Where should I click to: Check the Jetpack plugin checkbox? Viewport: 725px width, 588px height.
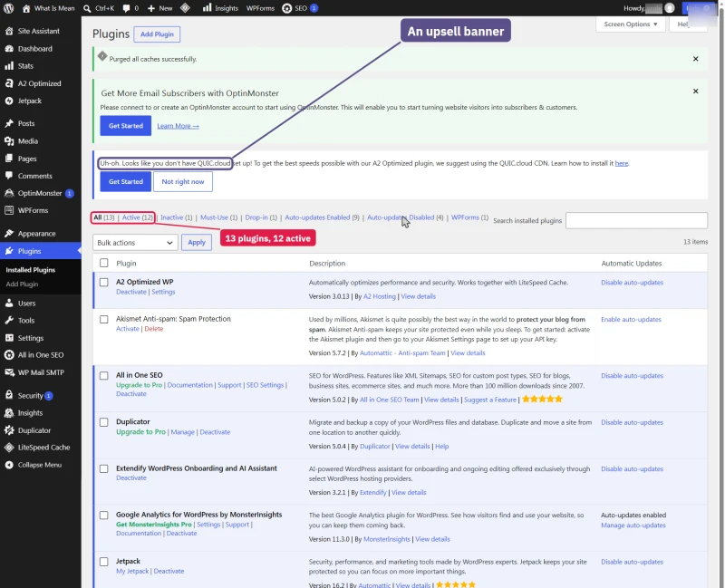(x=104, y=562)
